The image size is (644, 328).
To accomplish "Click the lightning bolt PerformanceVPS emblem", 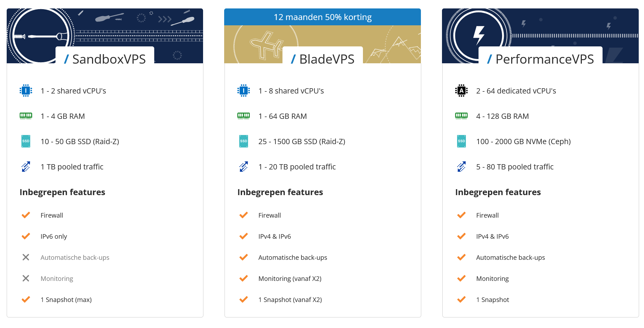I will (479, 36).
